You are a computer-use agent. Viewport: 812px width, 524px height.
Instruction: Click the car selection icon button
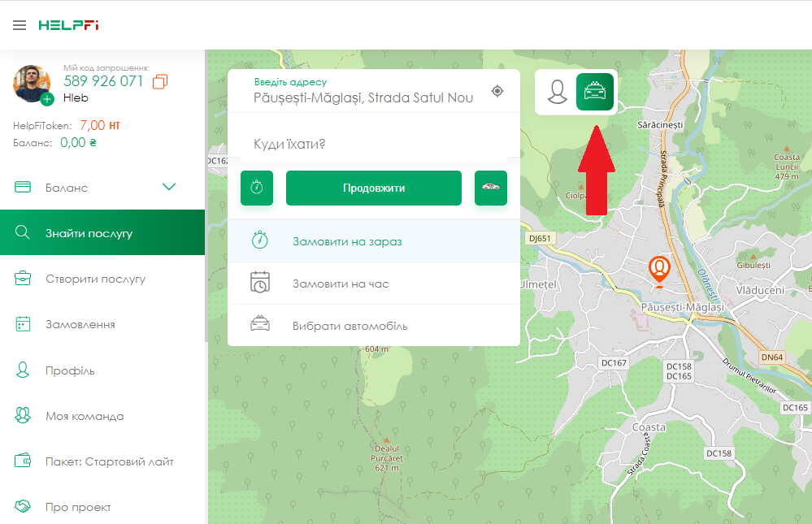coord(491,188)
